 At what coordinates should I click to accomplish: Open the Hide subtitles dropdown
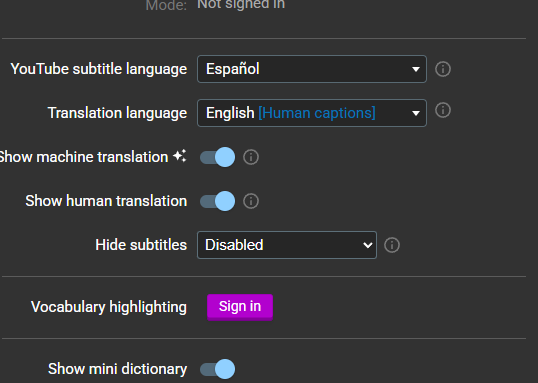pos(287,245)
